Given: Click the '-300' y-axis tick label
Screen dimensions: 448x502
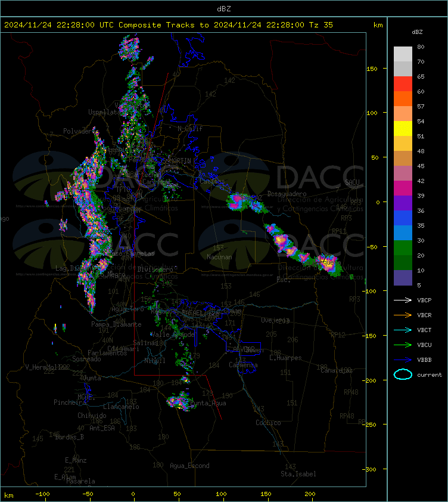Looking at the screenshot, I should [x=370, y=469].
